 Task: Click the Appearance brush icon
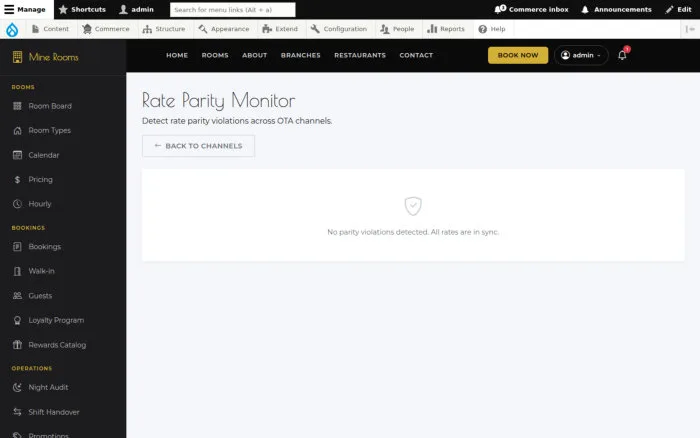pyautogui.click(x=203, y=29)
